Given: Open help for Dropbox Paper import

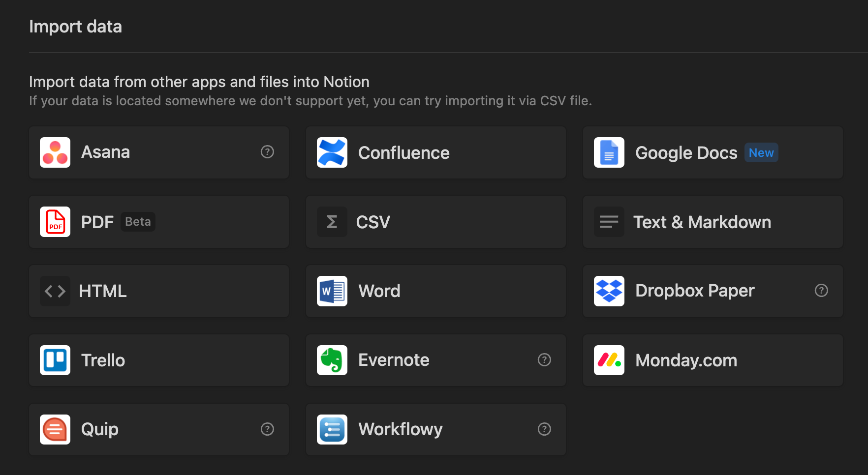Looking at the screenshot, I should [x=821, y=291].
